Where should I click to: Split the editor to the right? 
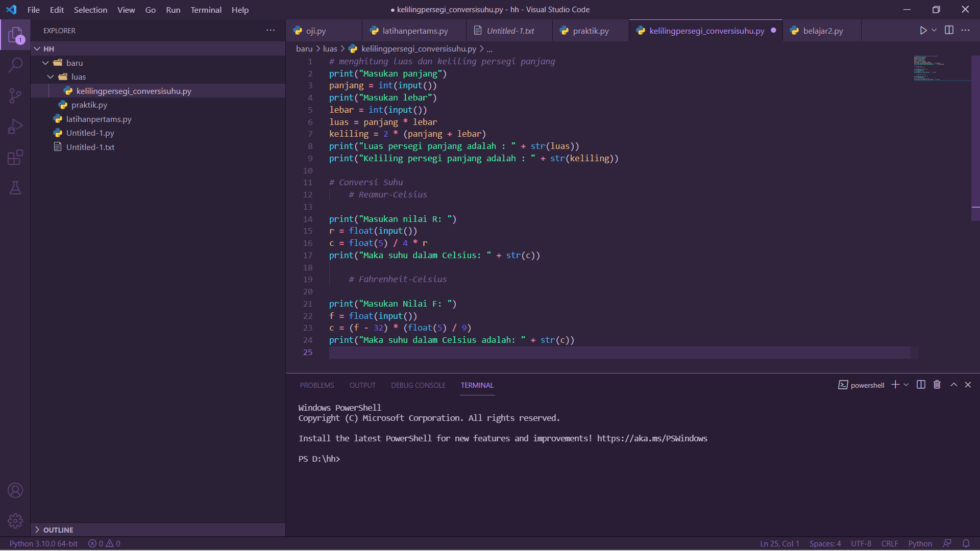pyautogui.click(x=949, y=30)
